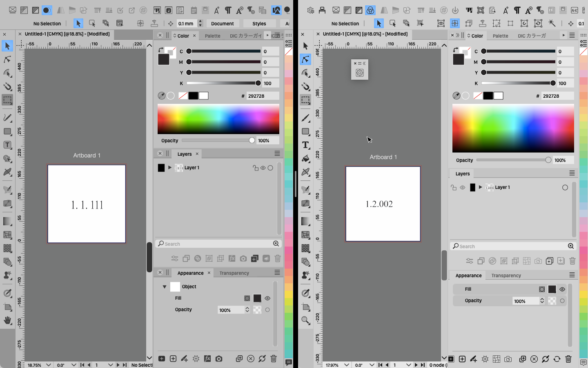
Task: Collapse the Object disclosure triangle
Action: coord(165,287)
